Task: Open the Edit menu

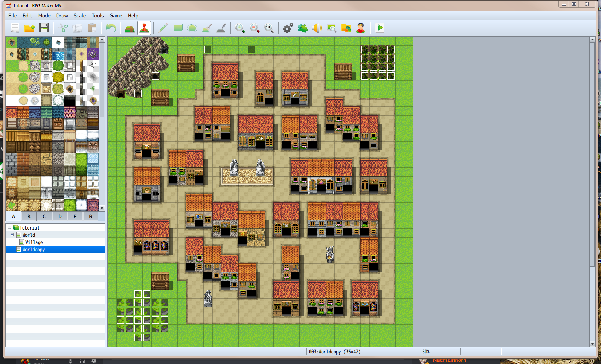Action: pos(27,16)
